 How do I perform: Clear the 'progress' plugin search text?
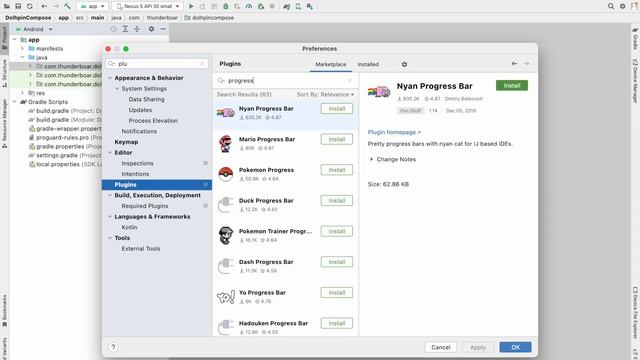350,80
